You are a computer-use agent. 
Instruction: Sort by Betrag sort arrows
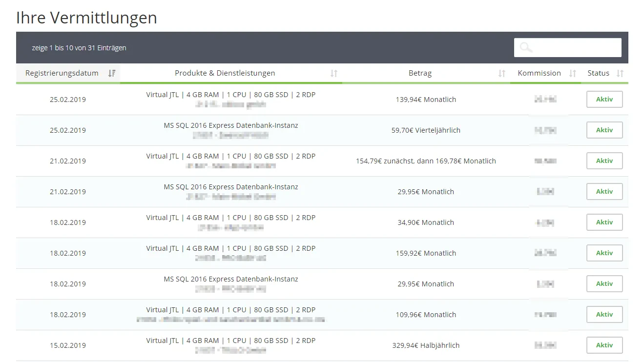tap(501, 73)
